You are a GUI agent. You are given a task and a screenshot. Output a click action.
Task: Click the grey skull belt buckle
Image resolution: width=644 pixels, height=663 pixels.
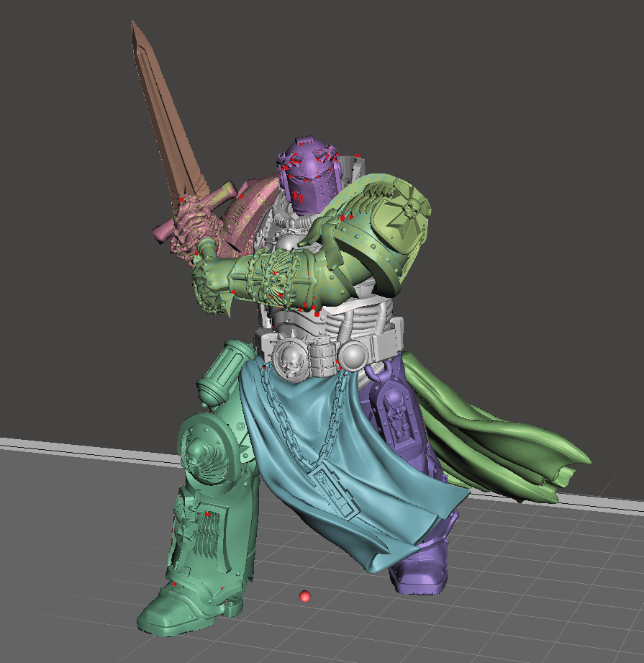[292, 360]
